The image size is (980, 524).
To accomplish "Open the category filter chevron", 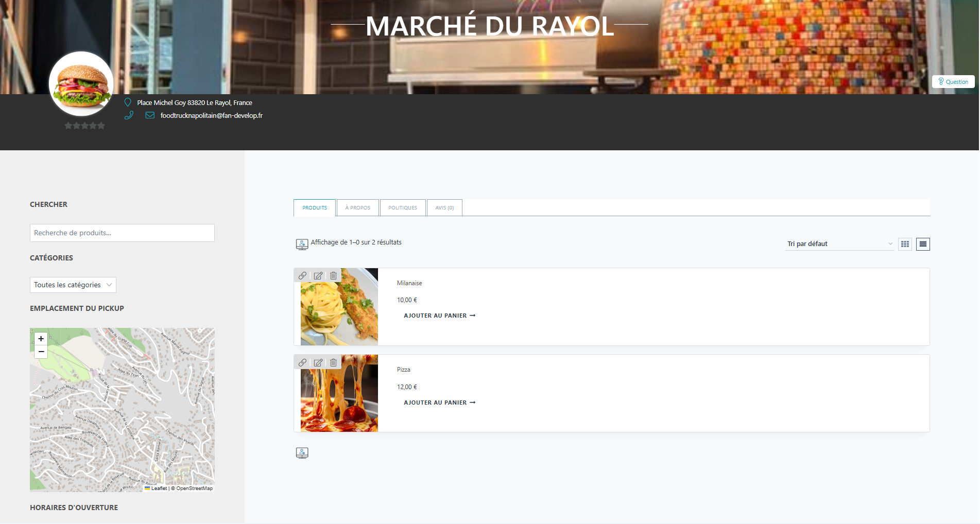I will [108, 285].
